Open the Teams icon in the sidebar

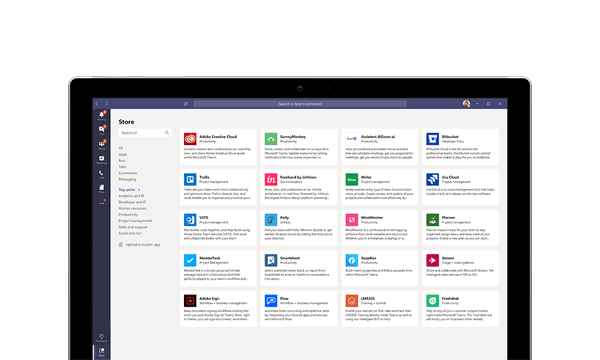[101, 144]
